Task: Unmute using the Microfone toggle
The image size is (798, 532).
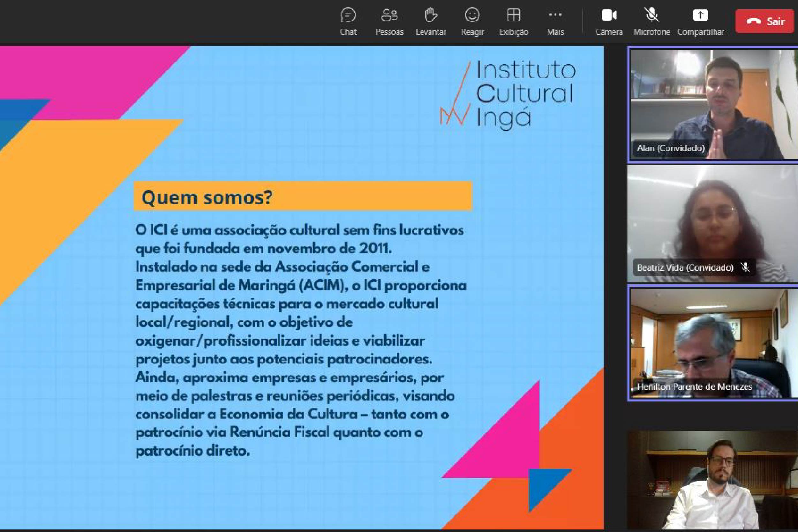Action: (651, 16)
